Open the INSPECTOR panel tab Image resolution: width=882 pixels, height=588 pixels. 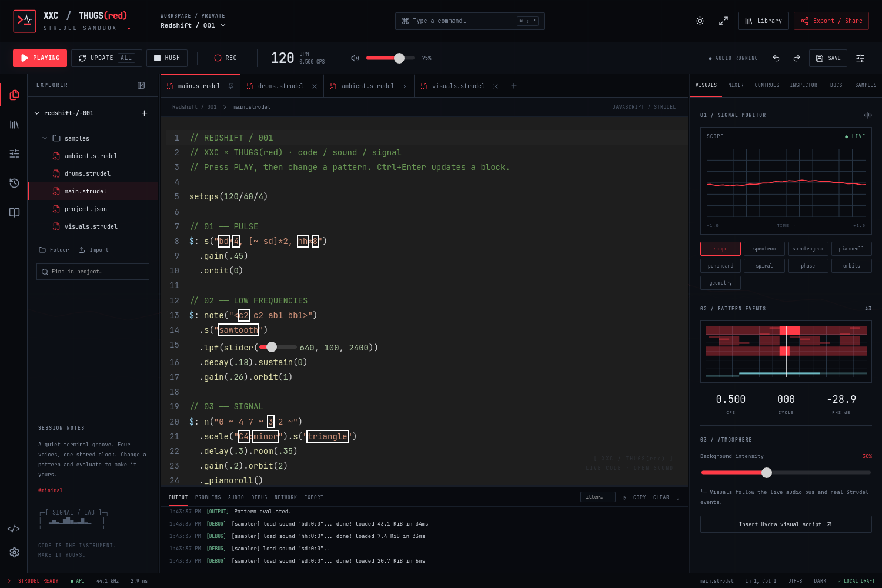803,85
